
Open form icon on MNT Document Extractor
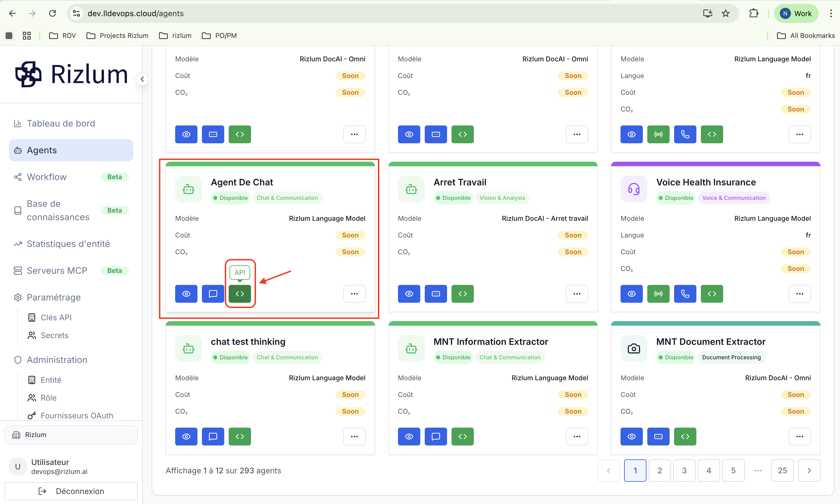tap(658, 436)
